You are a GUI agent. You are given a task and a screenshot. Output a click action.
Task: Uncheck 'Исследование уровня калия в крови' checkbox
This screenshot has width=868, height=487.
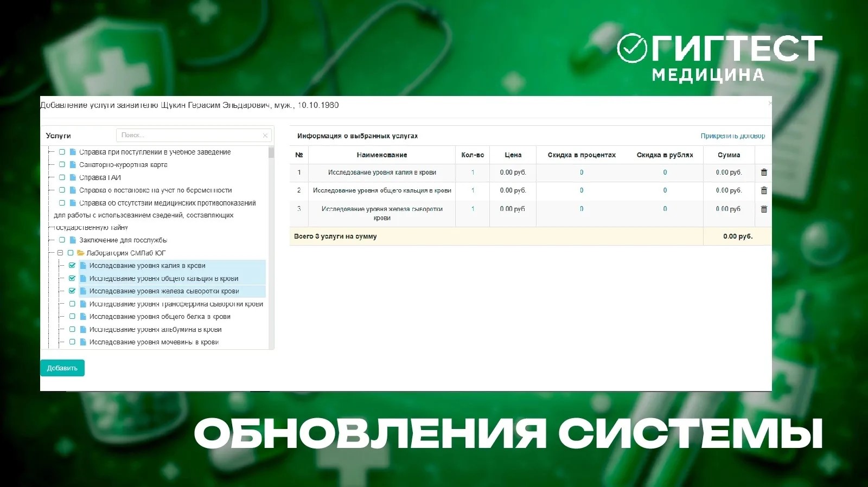click(72, 266)
